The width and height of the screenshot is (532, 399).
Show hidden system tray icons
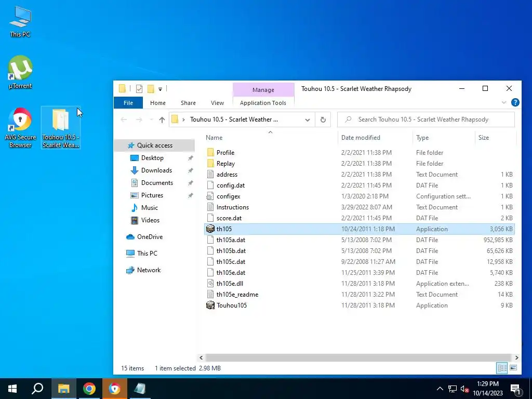click(440, 389)
